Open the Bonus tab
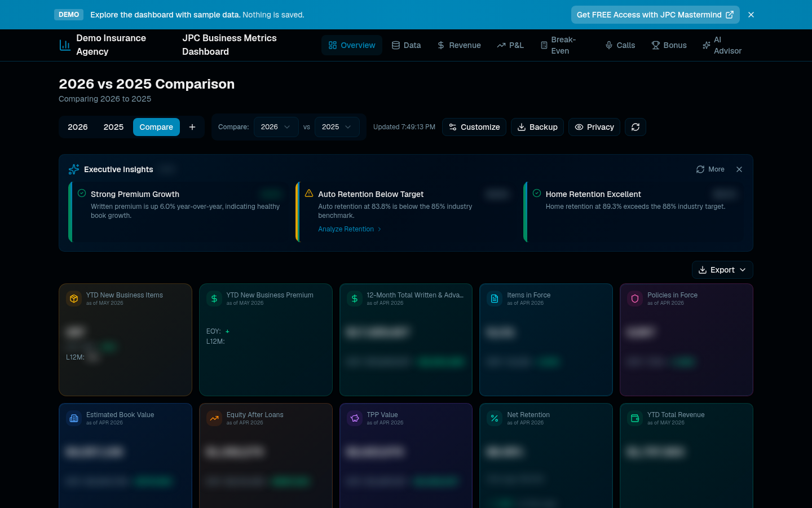Screen dimensions: 812x508 click(x=669, y=45)
